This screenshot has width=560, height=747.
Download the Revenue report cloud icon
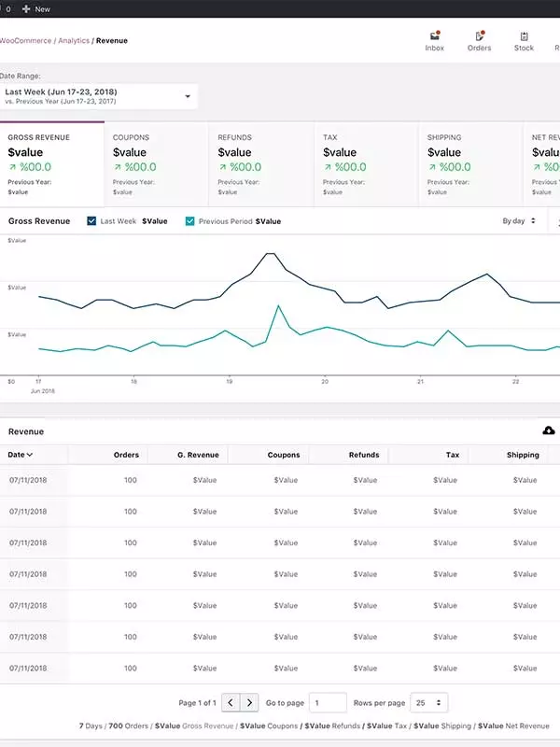point(549,430)
